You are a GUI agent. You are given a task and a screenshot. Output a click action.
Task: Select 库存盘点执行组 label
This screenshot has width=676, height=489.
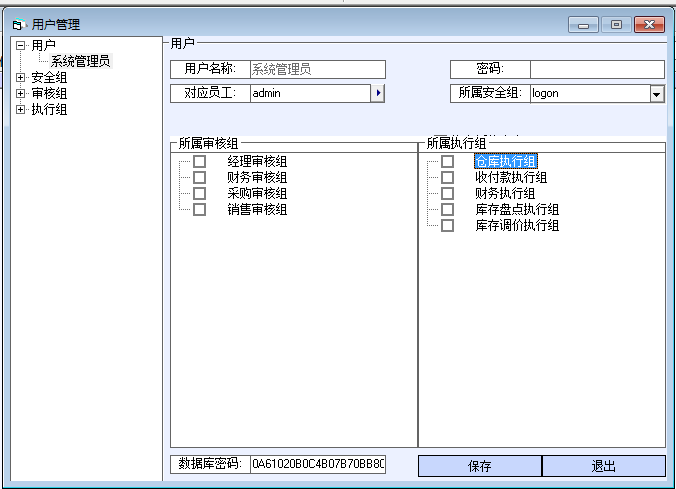click(517, 210)
